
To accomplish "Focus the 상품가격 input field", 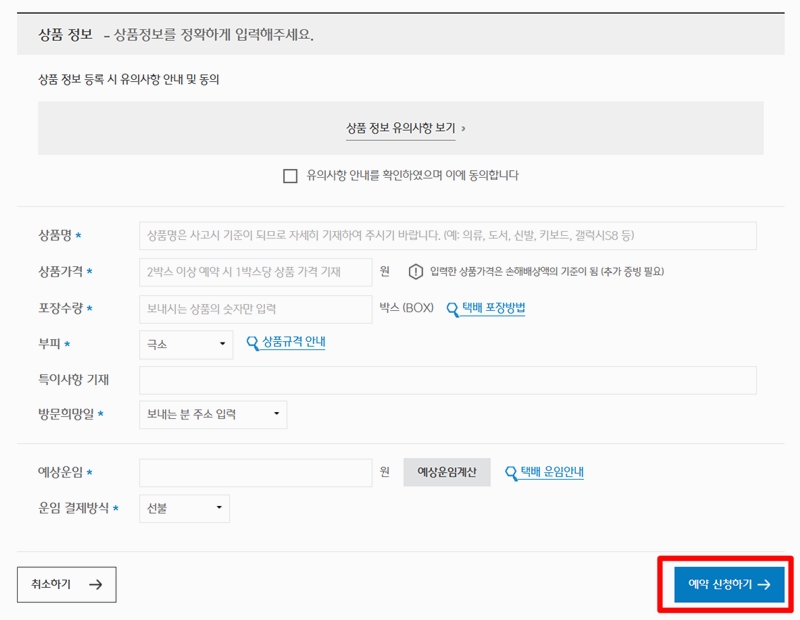I will (x=256, y=272).
